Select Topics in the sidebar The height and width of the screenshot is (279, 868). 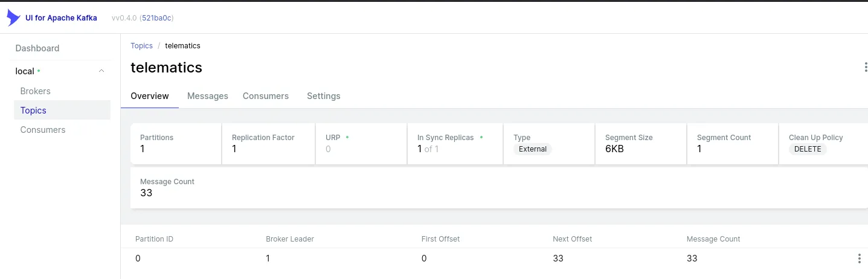point(33,111)
